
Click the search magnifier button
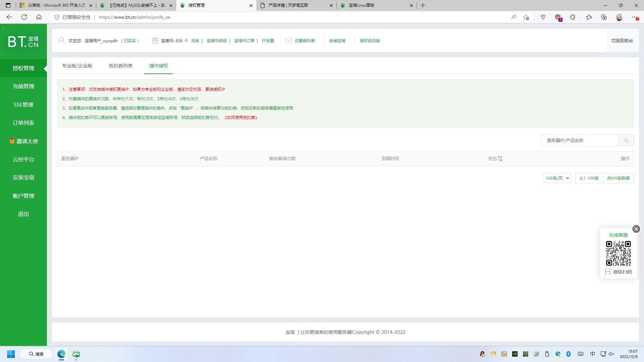coord(626,140)
